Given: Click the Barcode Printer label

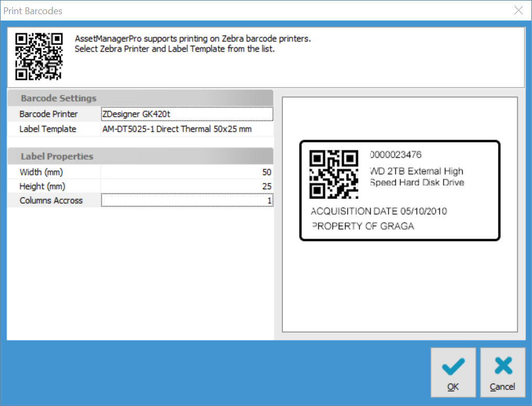Looking at the screenshot, I should tap(49, 114).
